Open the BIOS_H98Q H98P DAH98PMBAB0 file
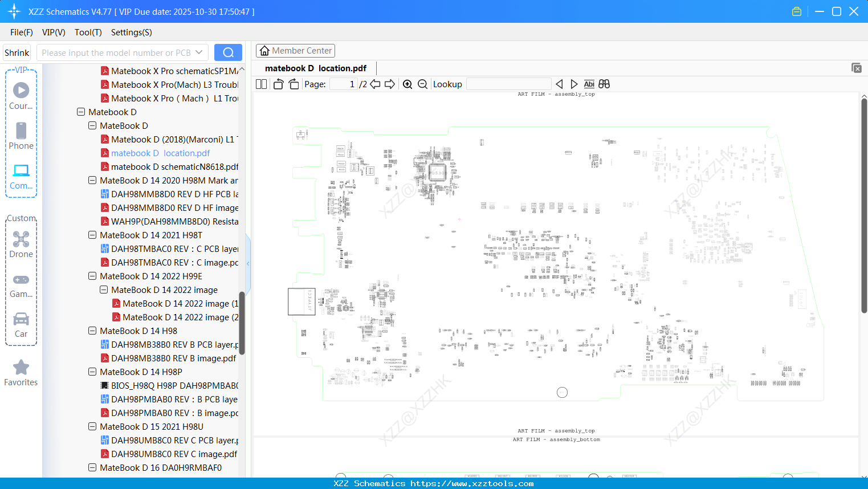Image resolution: width=868 pixels, height=489 pixels. pos(170,386)
